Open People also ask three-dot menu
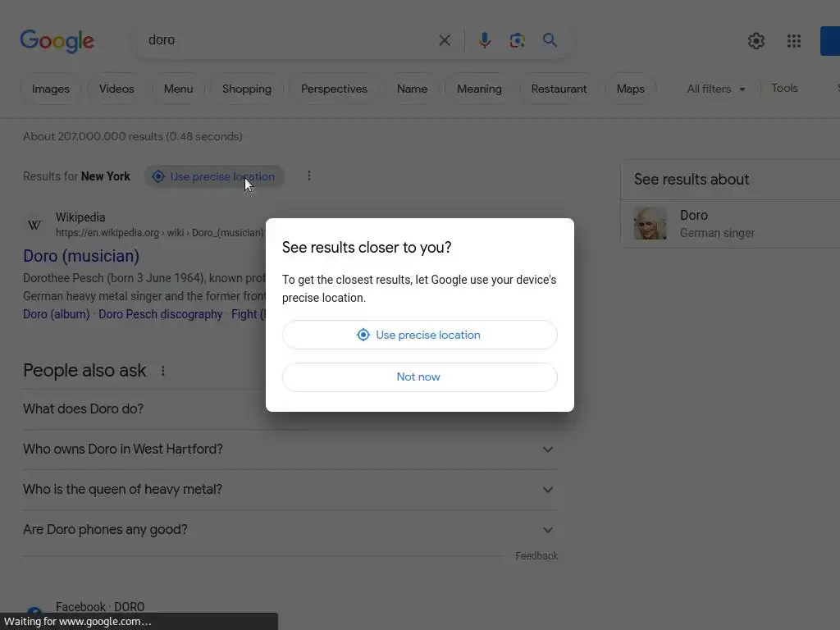This screenshot has width=840, height=630. 163,371
